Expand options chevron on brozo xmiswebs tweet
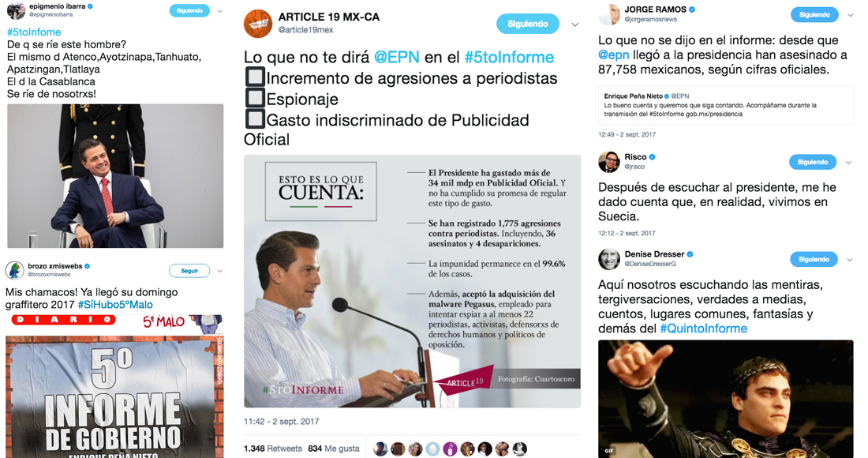 [x=220, y=272]
